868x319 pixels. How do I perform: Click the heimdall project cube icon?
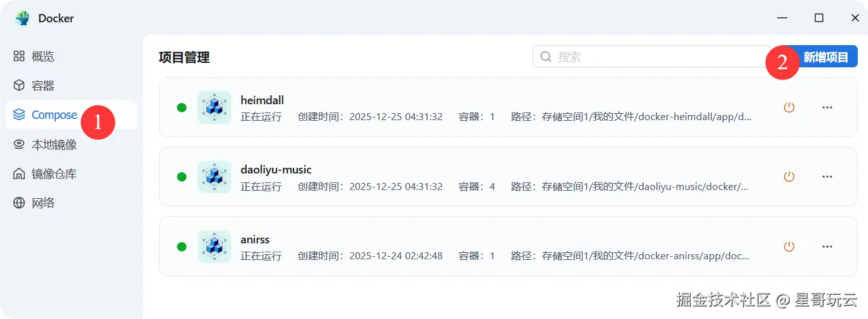(215, 107)
